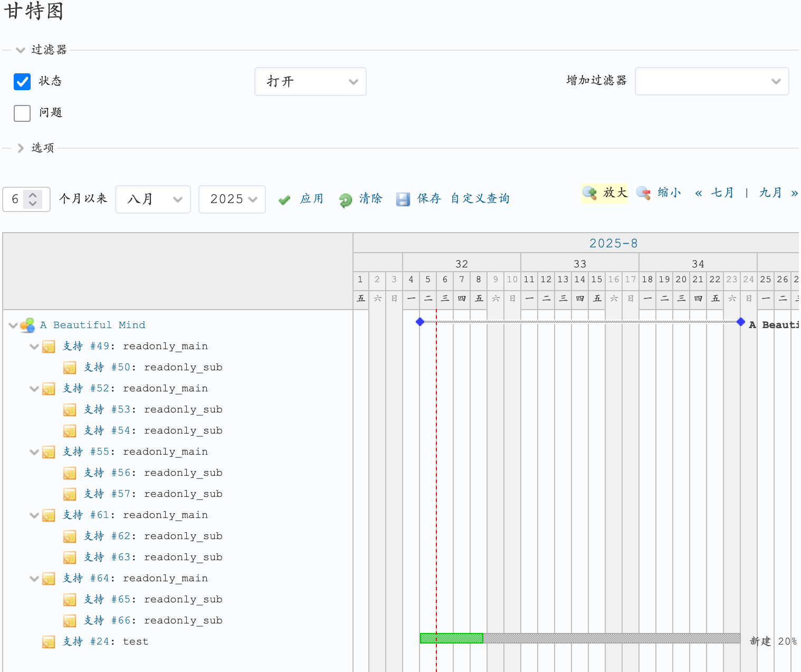Click the A Beautiful Mind project icon
The height and width of the screenshot is (672, 801).
pyautogui.click(x=27, y=325)
